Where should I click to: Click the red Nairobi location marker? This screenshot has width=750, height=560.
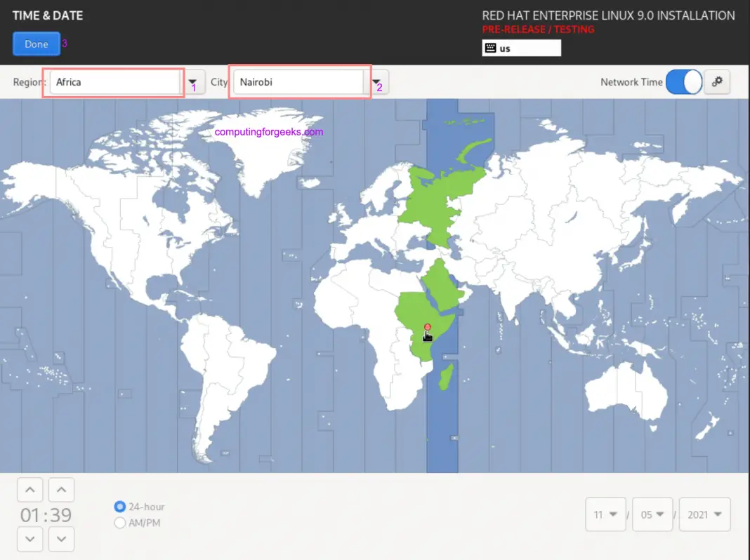[427, 328]
